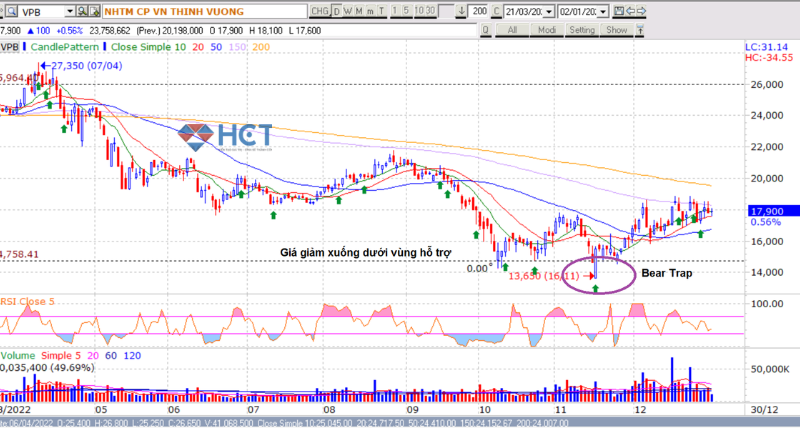Viewport: 800px width, 428px height.
Task: Select the W weekly timeframe button
Action: click(x=347, y=11)
